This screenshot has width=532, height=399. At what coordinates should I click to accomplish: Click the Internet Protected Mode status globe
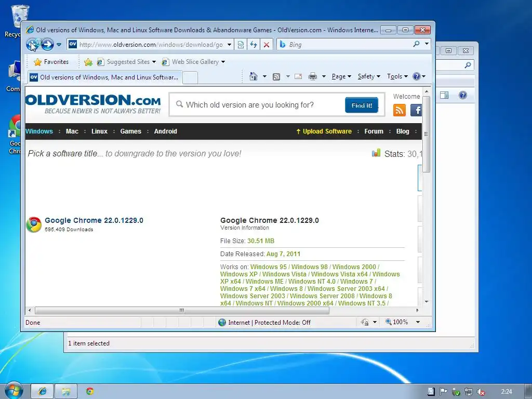click(222, 322)
